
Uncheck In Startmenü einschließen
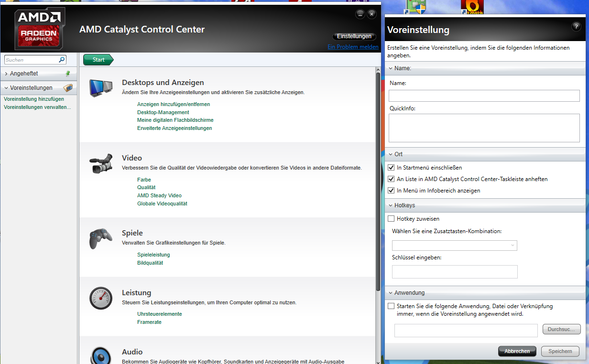tap(391, 168)
